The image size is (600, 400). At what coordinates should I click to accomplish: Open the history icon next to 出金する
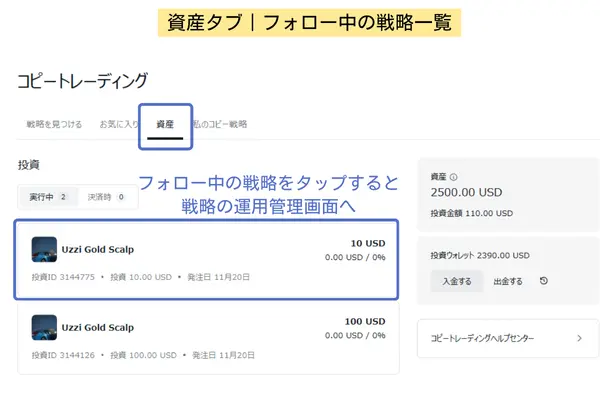pos(543,281)
